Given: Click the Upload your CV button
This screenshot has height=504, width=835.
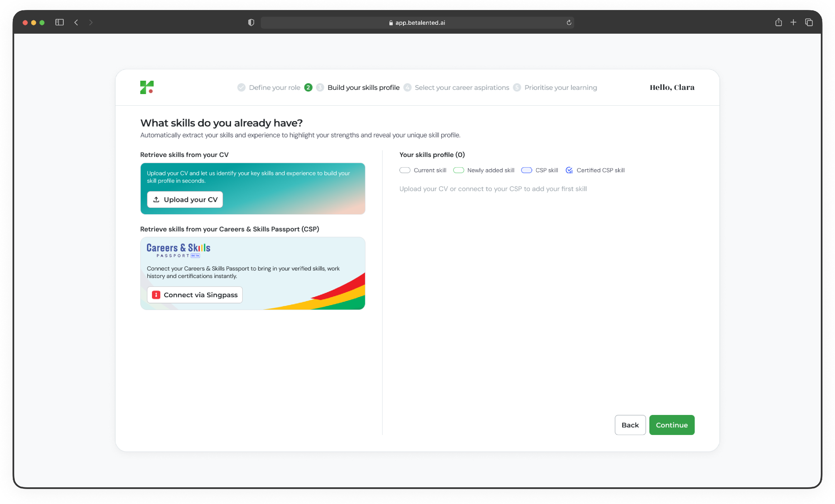Looking at the screenshot, I should pyautogui.click(x=185, y=200).
